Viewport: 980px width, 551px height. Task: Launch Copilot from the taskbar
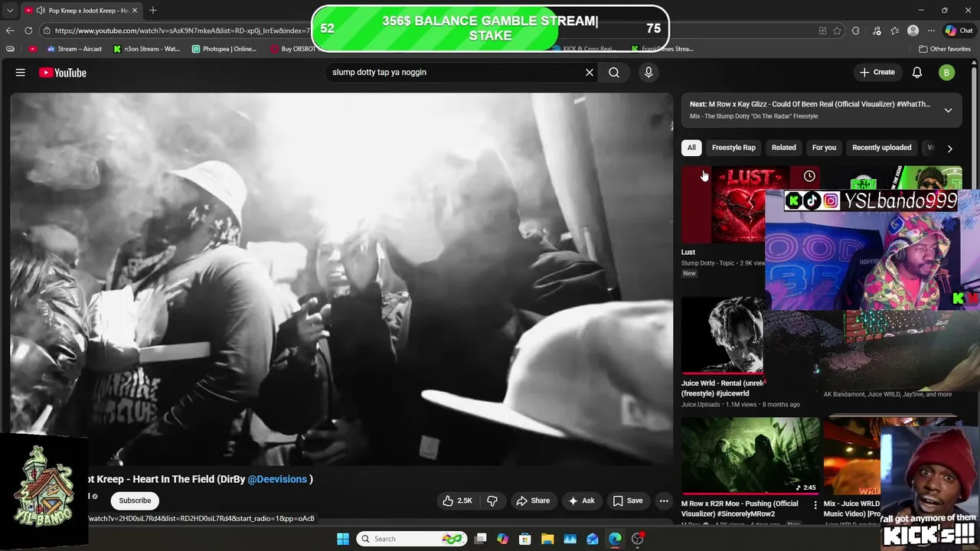point(502,539)
